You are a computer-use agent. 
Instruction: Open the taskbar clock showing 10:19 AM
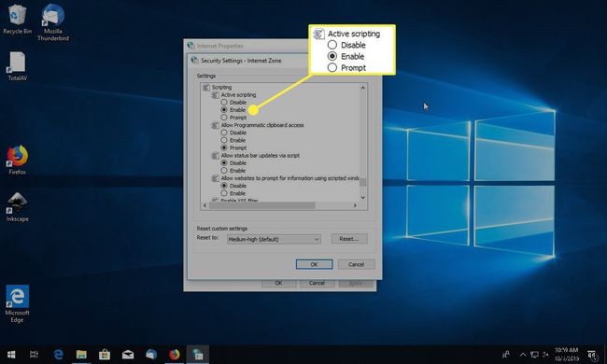(x=567, y=355)
